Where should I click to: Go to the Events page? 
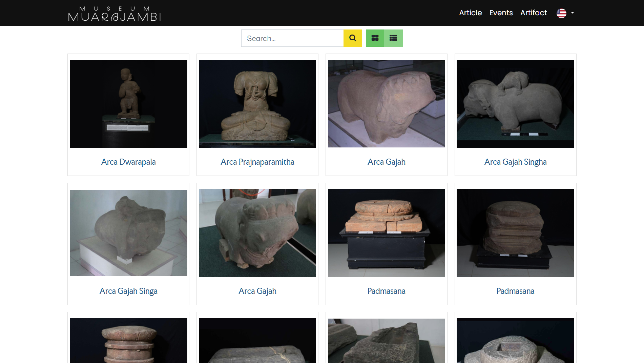[501, 13]
